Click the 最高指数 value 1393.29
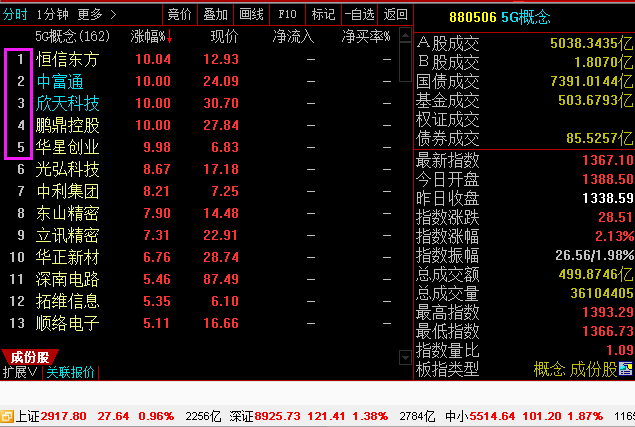This screenshot has height=427, width=635. click(x=608, y=312)
